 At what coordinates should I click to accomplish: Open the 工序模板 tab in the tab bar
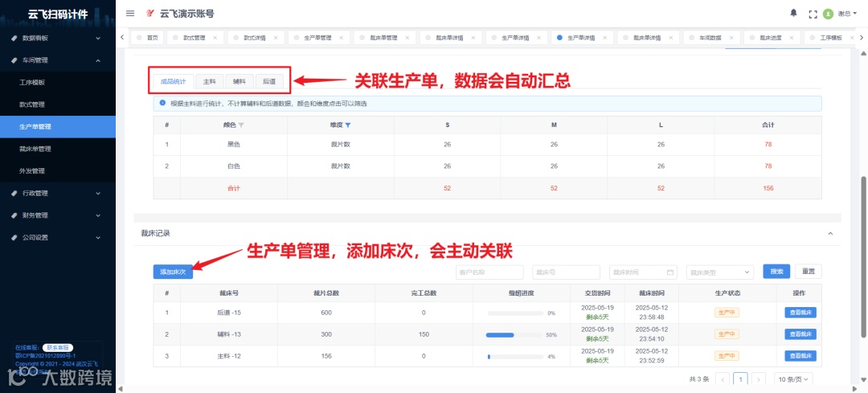click(830, 38)
